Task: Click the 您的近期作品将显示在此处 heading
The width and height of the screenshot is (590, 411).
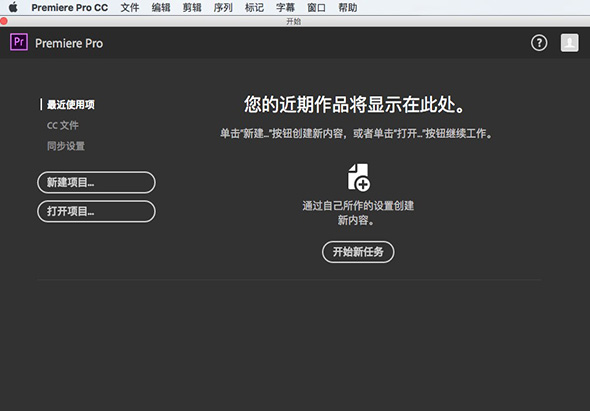Action: (x=354, y=104)
